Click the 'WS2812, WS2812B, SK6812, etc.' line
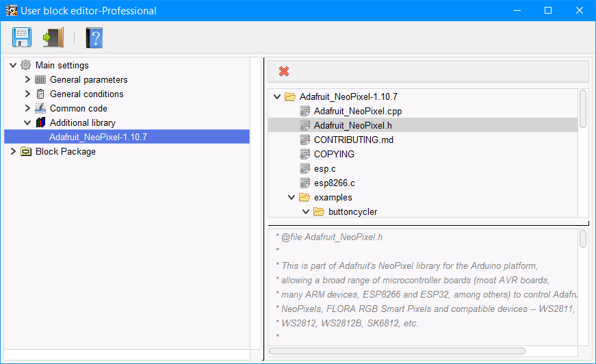The image size is (596, 364). pos(347,324)
